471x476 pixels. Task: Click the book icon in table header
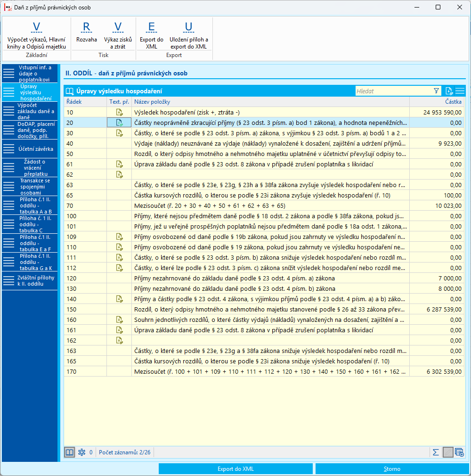(70, 91)
